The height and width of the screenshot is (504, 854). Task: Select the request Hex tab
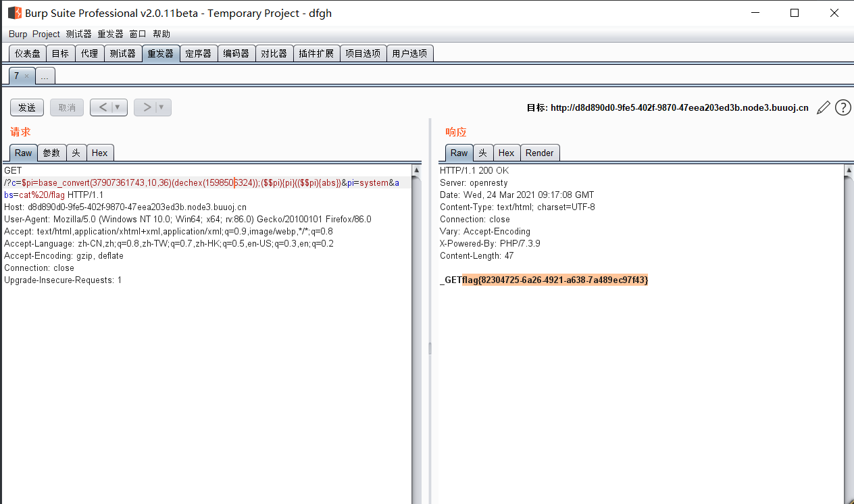click(100, 153)
